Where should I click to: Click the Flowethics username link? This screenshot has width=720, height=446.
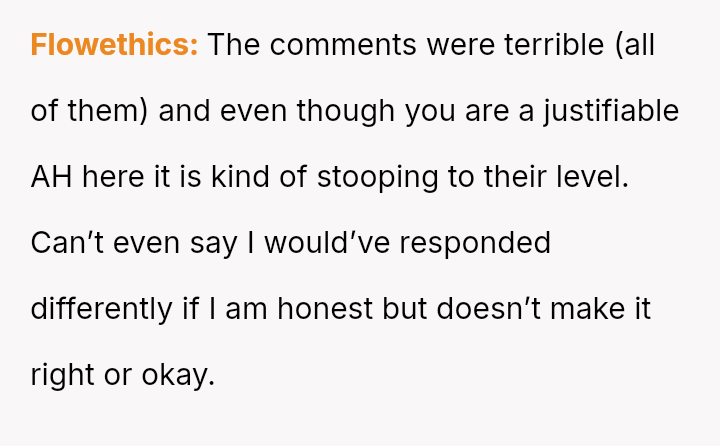[x=114, y=45]
